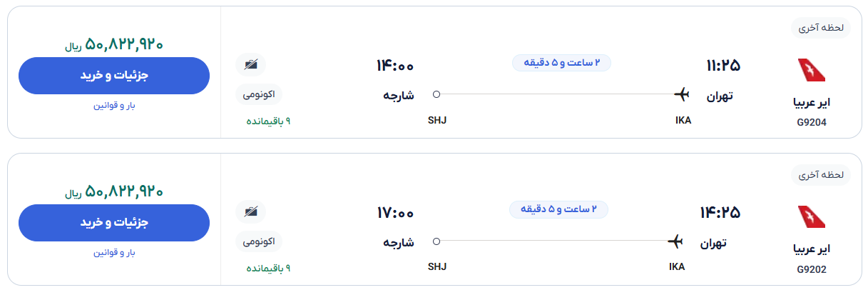Click the airplane icon on the 11:25 flight route
The width and height of the screenshot is (868, 290).
(x=682, y=94)
